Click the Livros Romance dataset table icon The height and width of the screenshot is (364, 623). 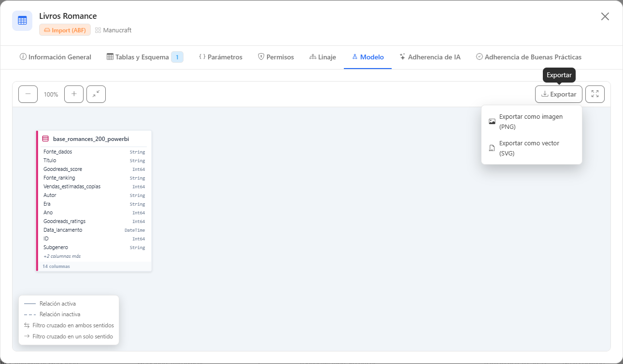(x=22, y=21)
